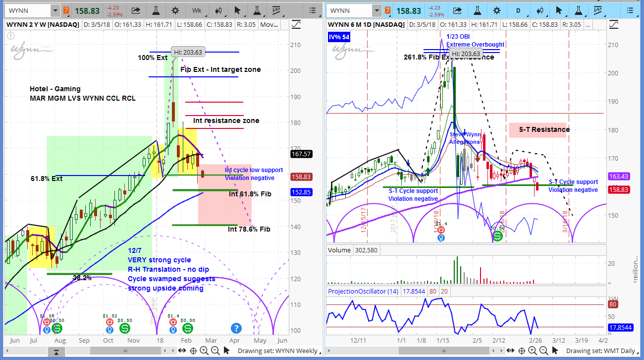Expand symbol dropdown arrow on left chart
644x360 pixels.
[54, 10]
